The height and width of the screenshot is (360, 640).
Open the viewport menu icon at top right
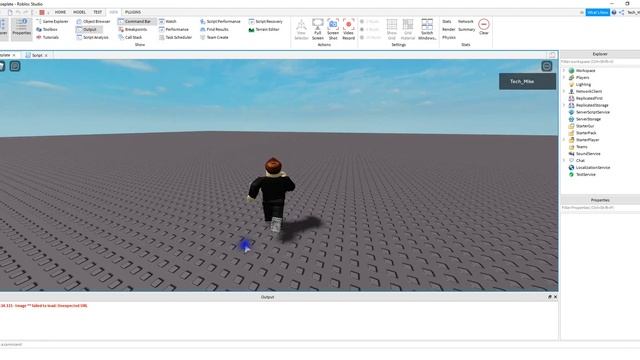tap(547, 66)
